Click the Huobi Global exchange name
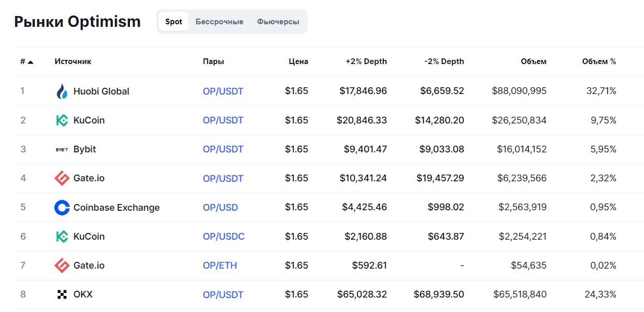644x312 pixels. [x=101, y=91]
